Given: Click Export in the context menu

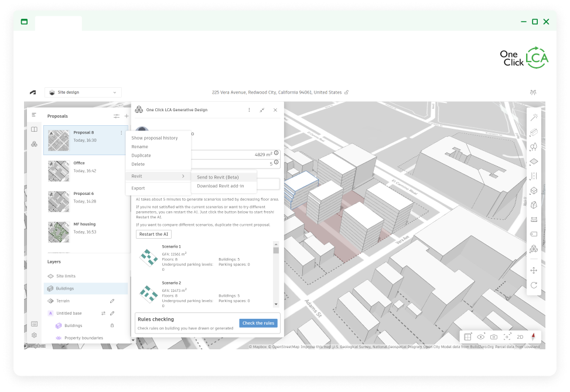Looking at the screenshot, I should pyautogui.click(x=138, y=188).
